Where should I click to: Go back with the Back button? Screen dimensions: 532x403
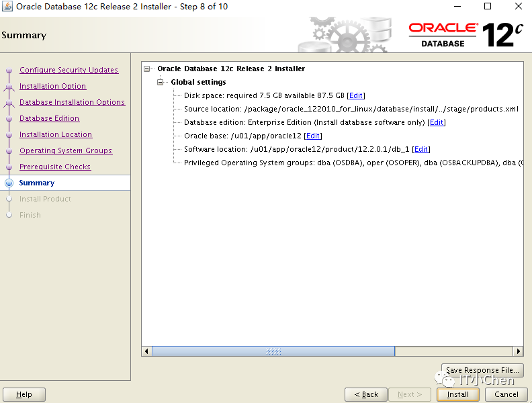click(x=365, y=394)
